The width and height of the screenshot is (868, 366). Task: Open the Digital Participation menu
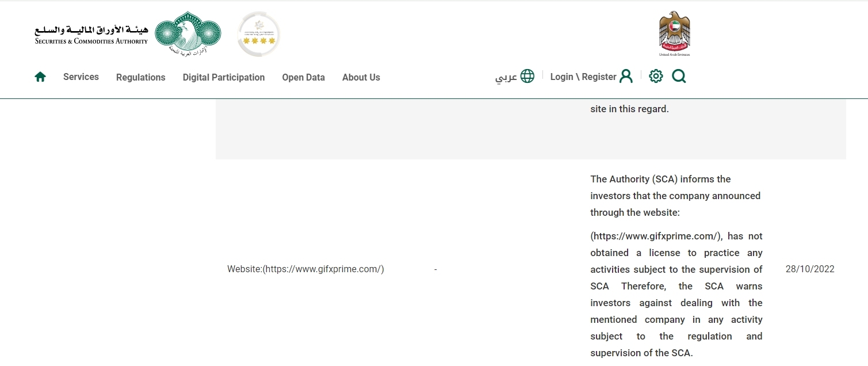pyautogui.click(x=224, y=77)
